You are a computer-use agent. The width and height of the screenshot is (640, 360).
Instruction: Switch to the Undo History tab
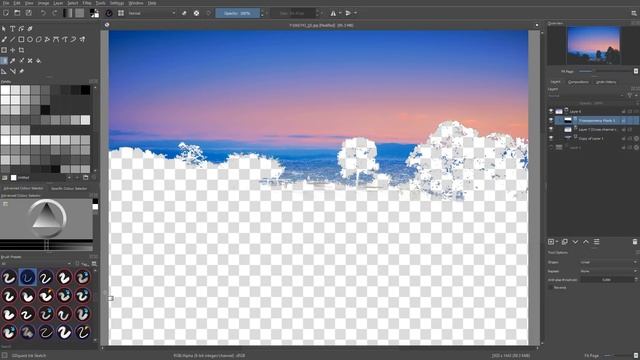click(x=606, y=82)
